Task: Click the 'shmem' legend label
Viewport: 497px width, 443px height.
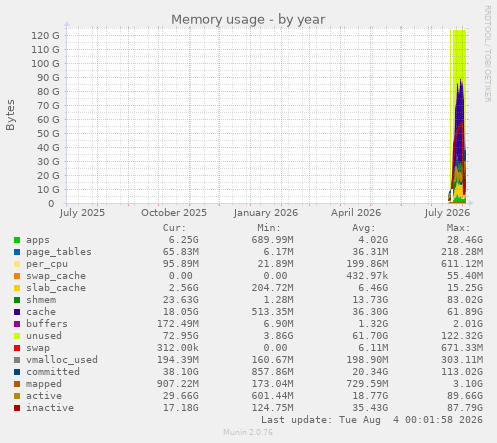Action: coord(41,300)
